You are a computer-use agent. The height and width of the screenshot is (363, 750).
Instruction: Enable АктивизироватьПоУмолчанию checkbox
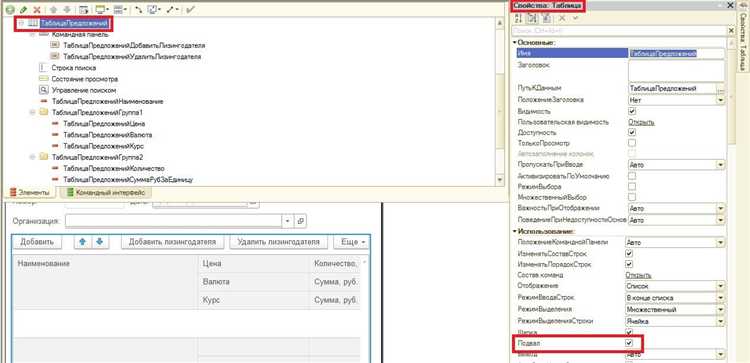pos(632,176)
